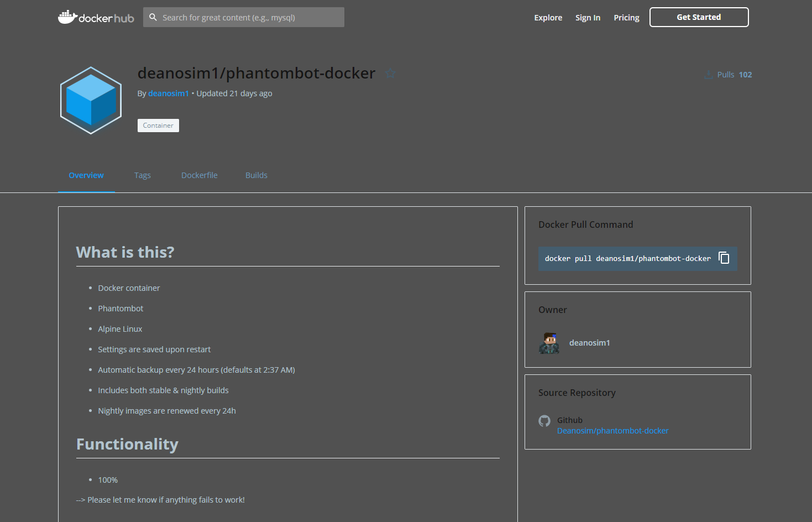The height and width of the screenshot is (522, 812).
Task: Click the Docker Hub whale logo
Action: (x=96, y=17)
